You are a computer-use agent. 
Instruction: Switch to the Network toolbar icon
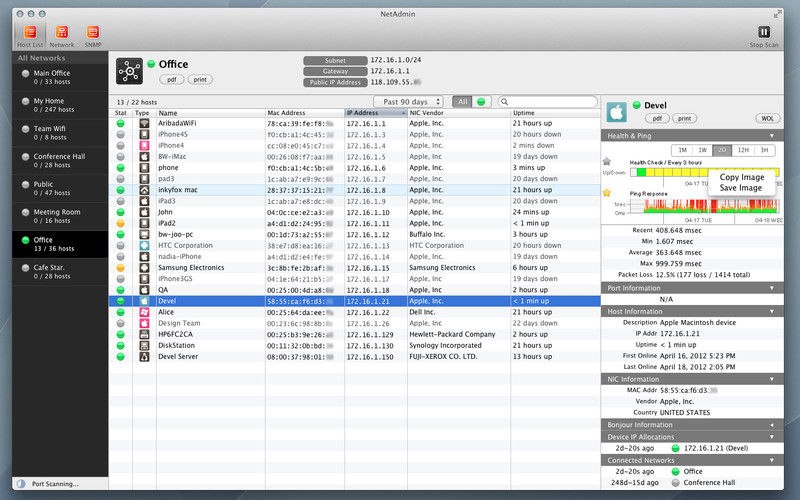[x=62, y=33]
